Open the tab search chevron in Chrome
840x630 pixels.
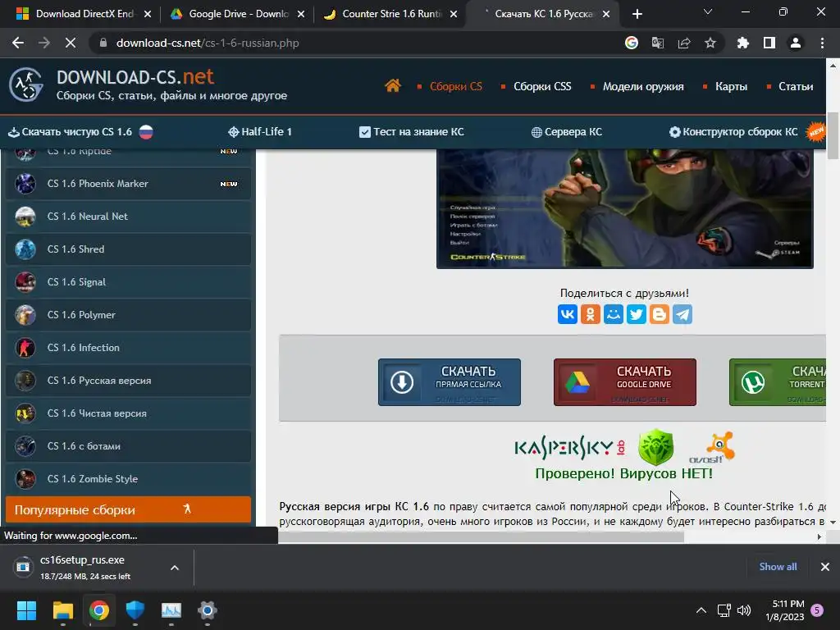(708, 11)
